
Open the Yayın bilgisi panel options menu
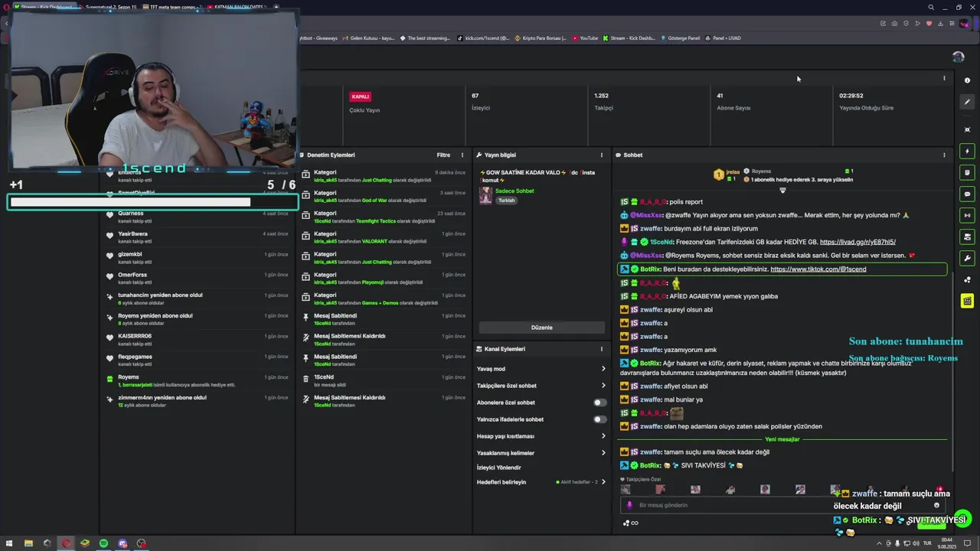[x=602, y=155]
